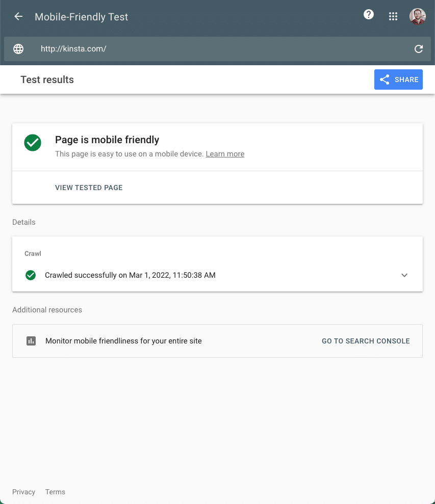Click the back arrow icon
435x504 pixels.
pyautogui.click(x=18, y=17)
